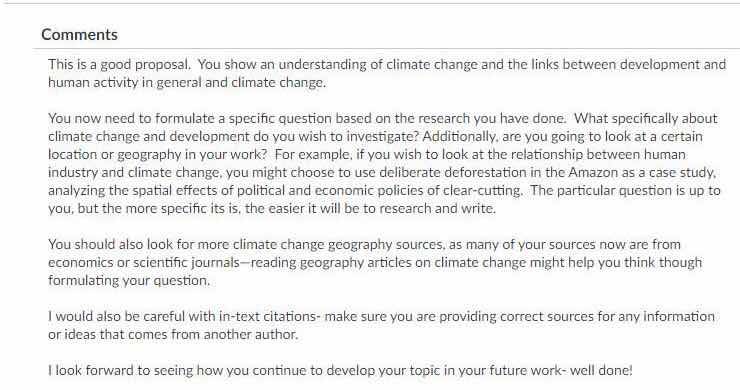The width and height of the screenshot is (740, 390).
Task: Click the line starting "analyzing the spatial effects"
Action: (384, 190)
